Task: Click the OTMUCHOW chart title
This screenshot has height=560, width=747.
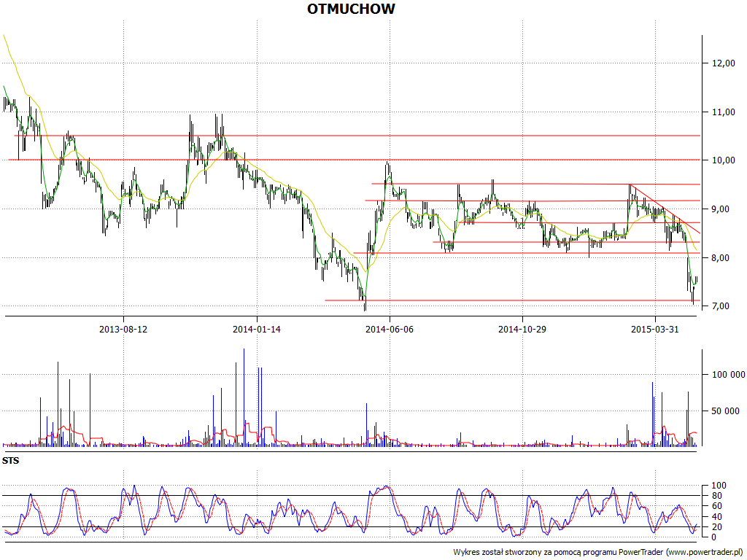Action: pyautogui.click(x=351, y=9)
